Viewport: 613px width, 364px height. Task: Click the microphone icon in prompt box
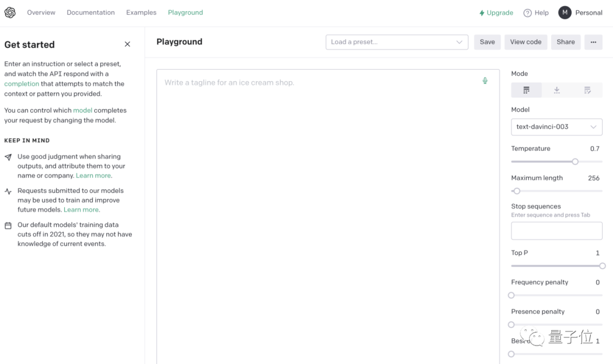(485, 81)
